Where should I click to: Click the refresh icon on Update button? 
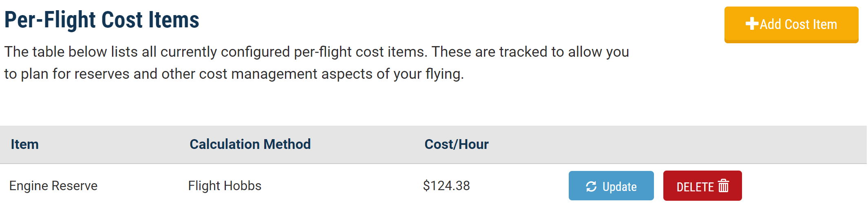click(591, 186)
